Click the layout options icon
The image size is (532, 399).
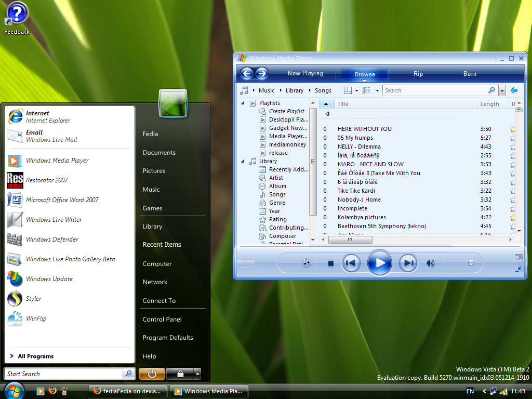coord(348,90)
